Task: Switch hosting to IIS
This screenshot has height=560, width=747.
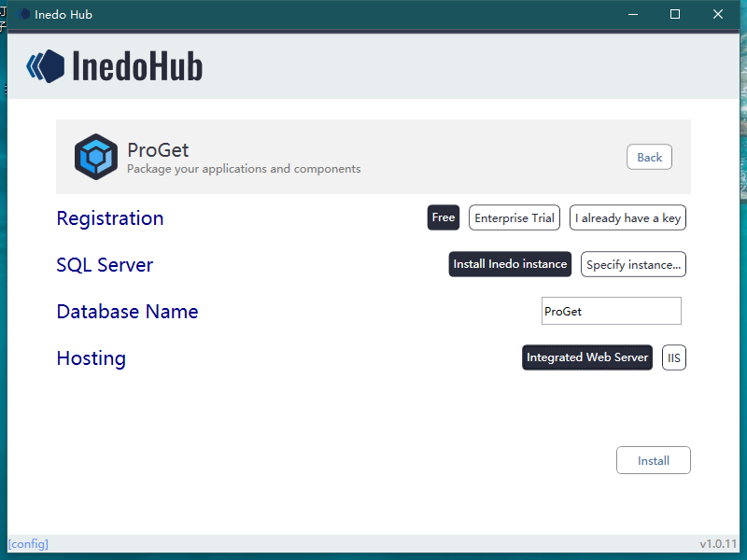Action: pos(673,357)
